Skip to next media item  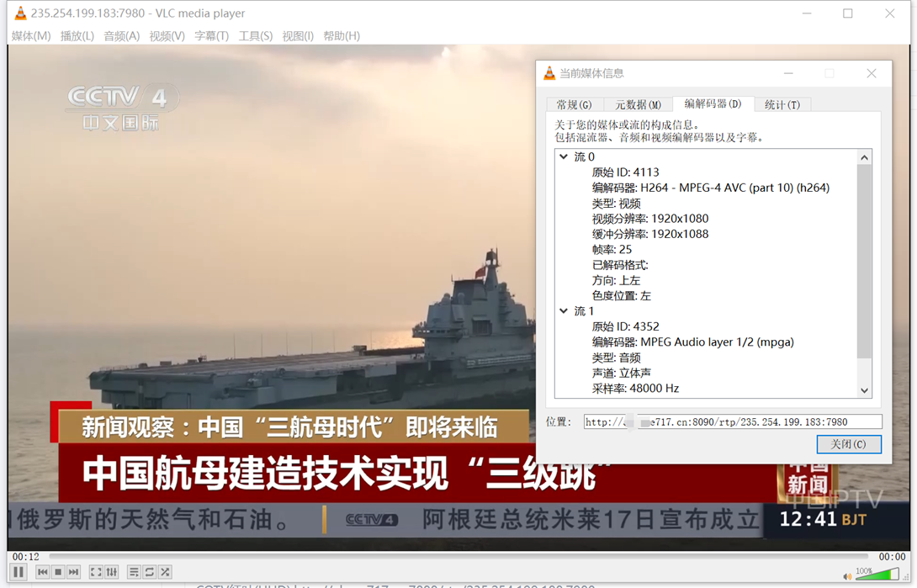[x=74, y=572]
